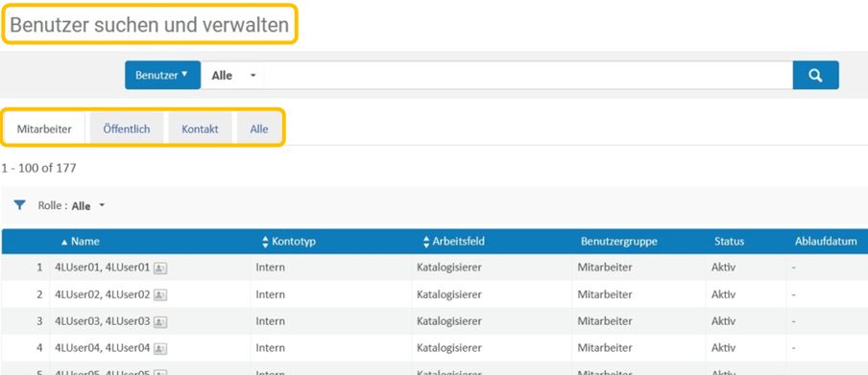
Task: Click the Benutzergruppe column header
Action: coord(619,242)
